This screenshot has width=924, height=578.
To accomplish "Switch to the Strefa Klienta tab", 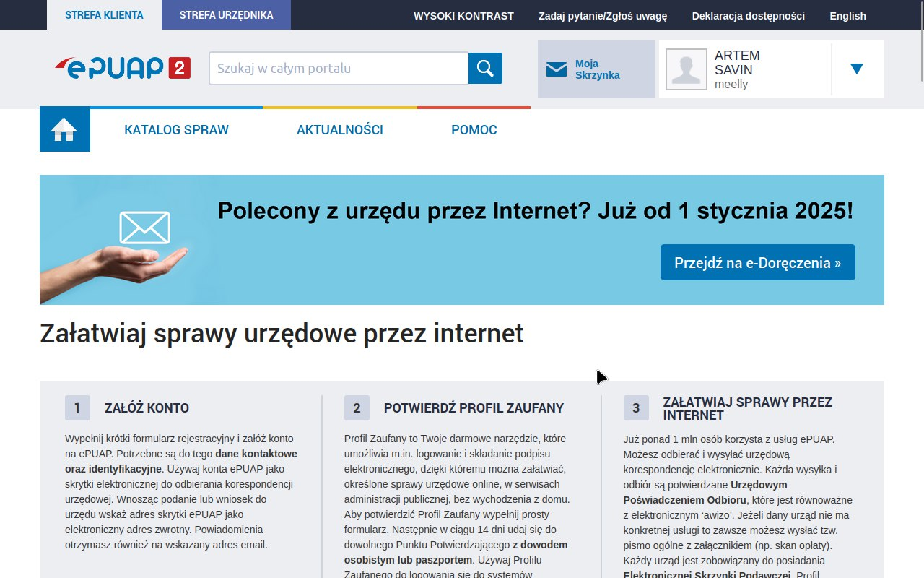I will tap(104, 15).
